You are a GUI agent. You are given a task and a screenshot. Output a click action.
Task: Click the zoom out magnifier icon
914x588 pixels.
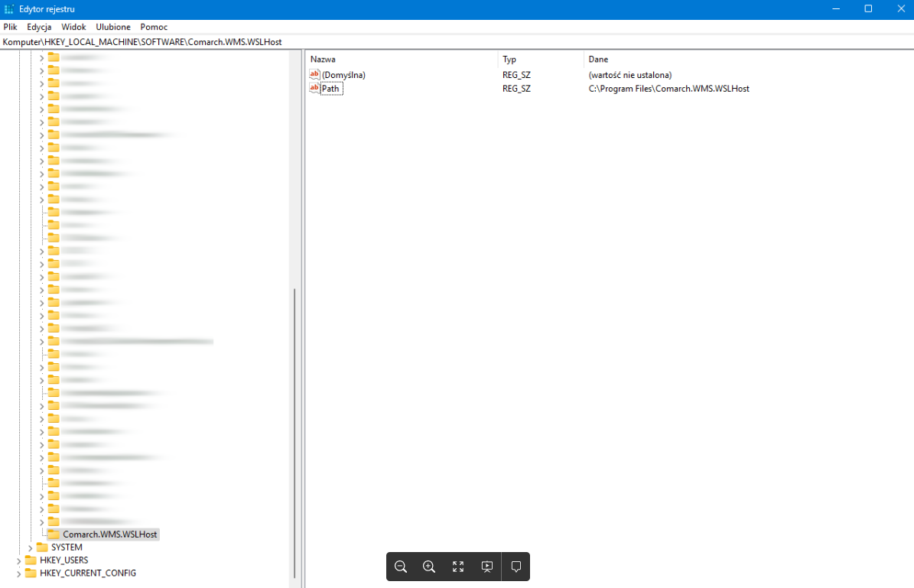tap(401, 567)
